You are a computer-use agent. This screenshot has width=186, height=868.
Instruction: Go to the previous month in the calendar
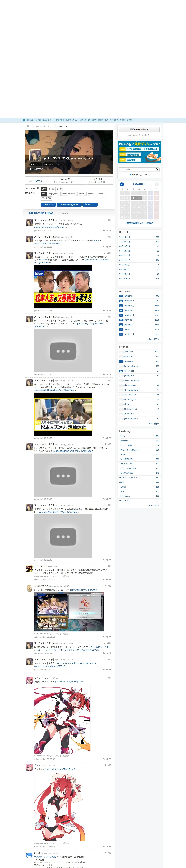click(122, 184)
